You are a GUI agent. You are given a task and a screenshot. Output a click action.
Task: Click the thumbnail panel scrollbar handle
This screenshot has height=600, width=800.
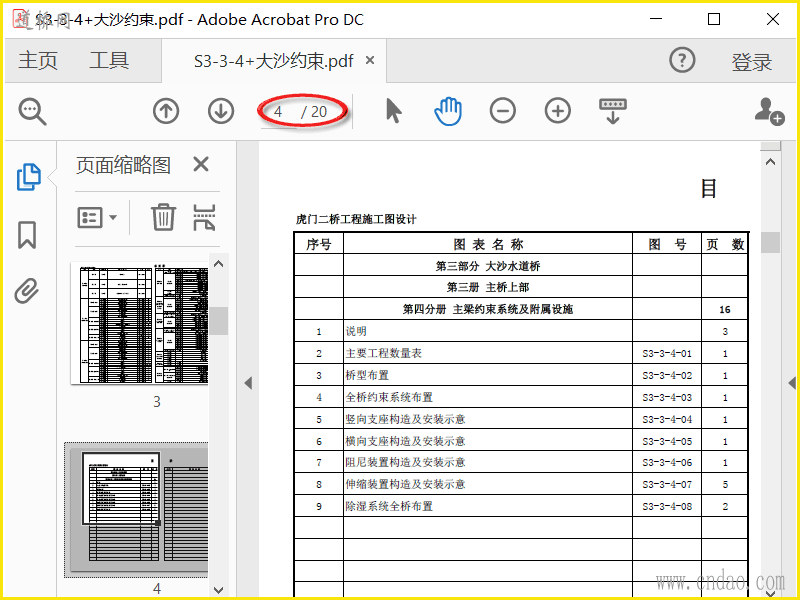(219, 320)
